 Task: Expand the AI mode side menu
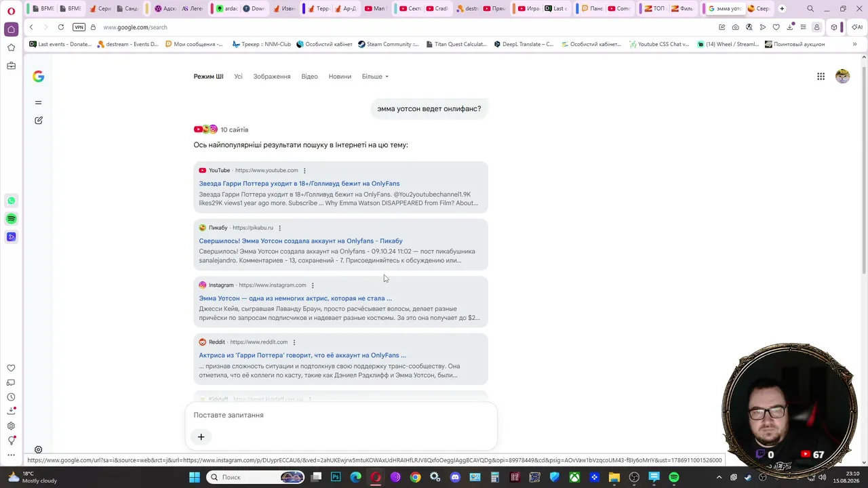pos(39,103)
